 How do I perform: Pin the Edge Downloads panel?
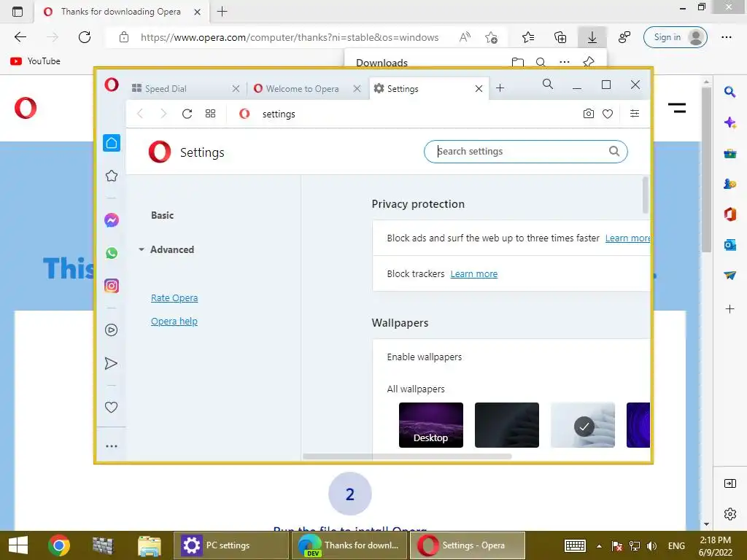[x=589, y=61]
